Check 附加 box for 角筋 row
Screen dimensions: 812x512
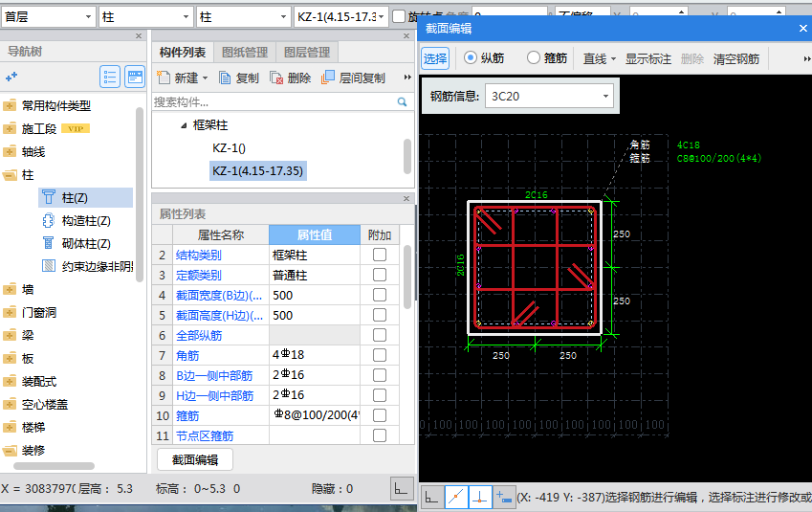tap(380, 355)
